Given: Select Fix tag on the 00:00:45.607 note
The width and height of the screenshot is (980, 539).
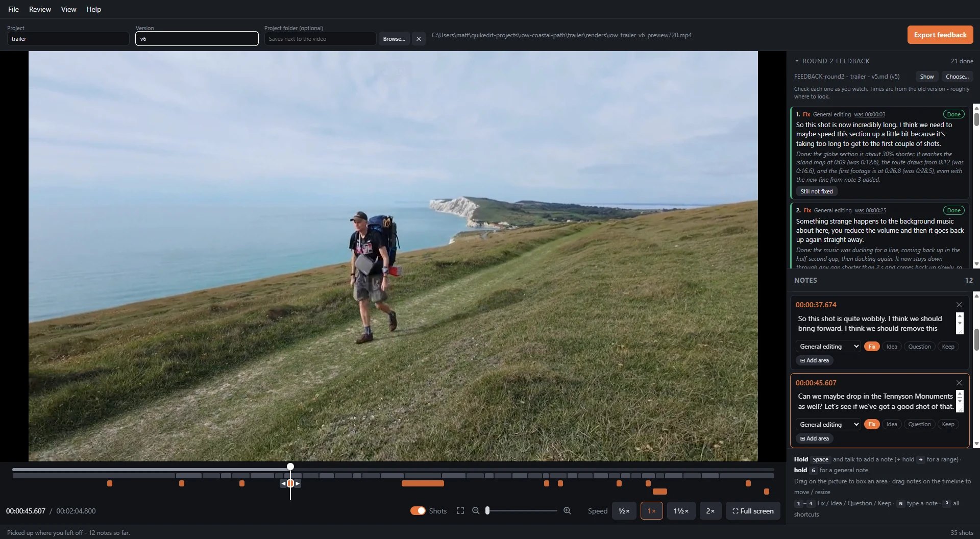Looking at the screenshot, I should coord(872,424).
